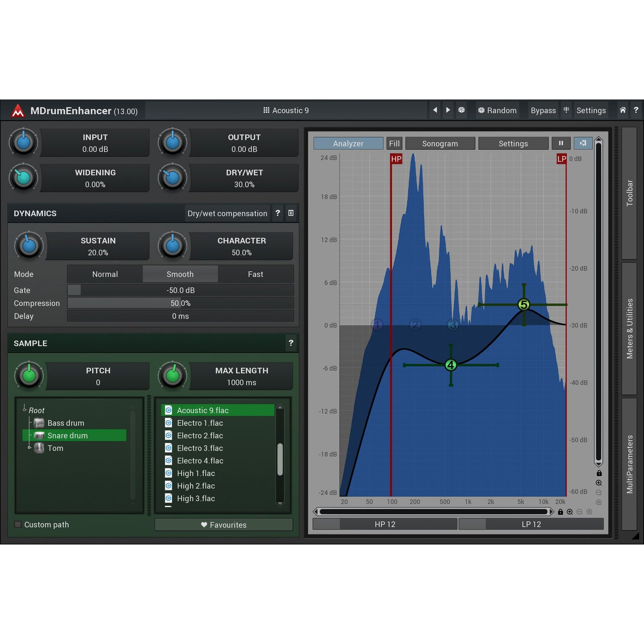Collapse the Root tree node

(x=24, y=410)
